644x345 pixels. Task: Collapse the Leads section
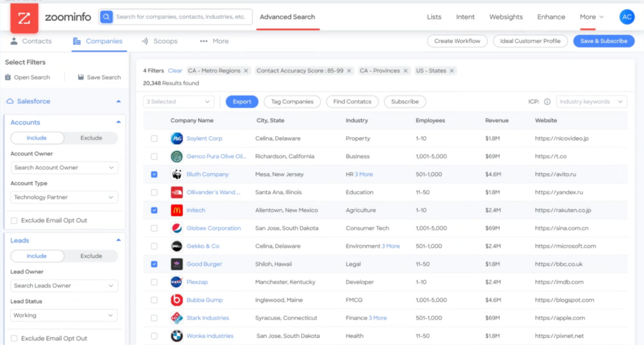coord(118,240)
